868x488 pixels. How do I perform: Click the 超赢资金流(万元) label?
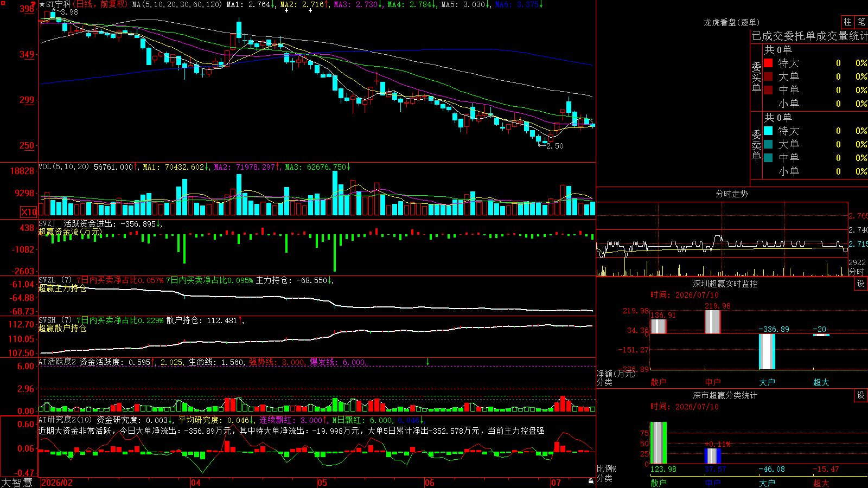70,232
